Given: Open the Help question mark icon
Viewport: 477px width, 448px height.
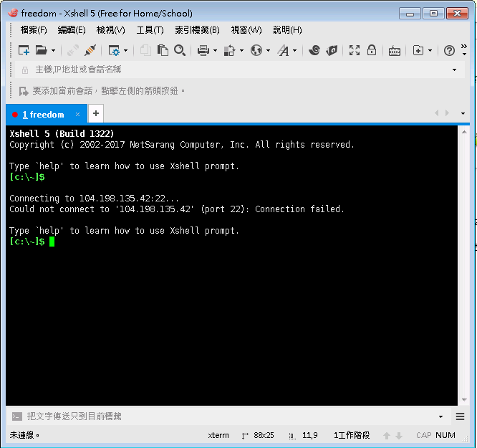Looking at the screenshot, I should click(x=449, y=51).
